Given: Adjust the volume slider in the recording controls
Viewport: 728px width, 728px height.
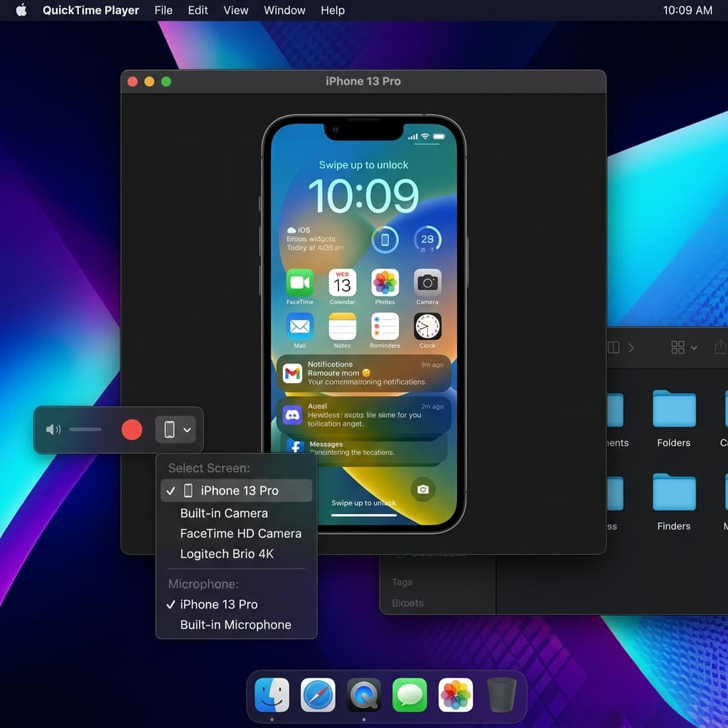Looking at the screenshot, I should pos(85,429).
